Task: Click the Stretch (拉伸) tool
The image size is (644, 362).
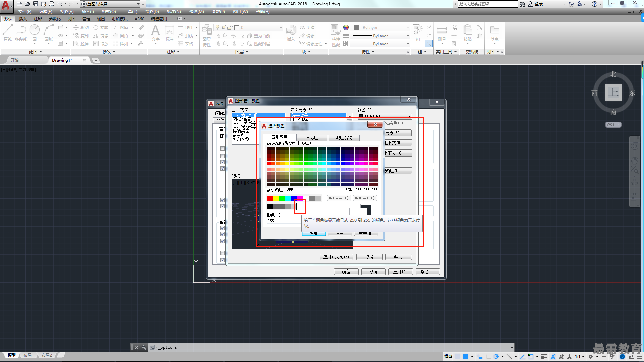Action: 81,44
